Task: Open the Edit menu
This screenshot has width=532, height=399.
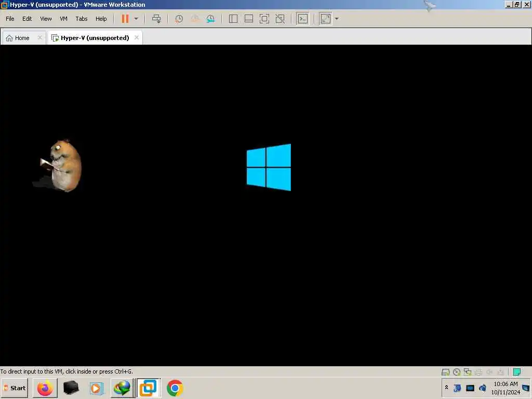Action: 27,19
